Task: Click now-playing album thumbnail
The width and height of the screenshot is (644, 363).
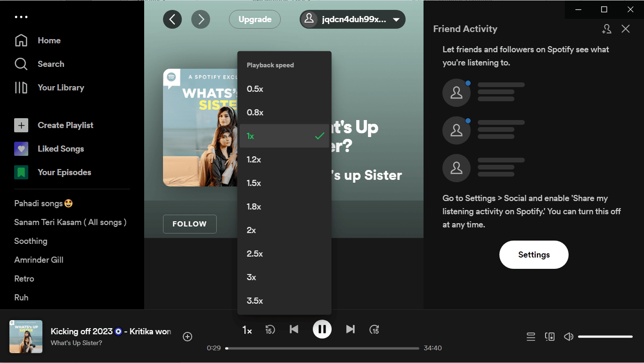Action: click(26, 337)
